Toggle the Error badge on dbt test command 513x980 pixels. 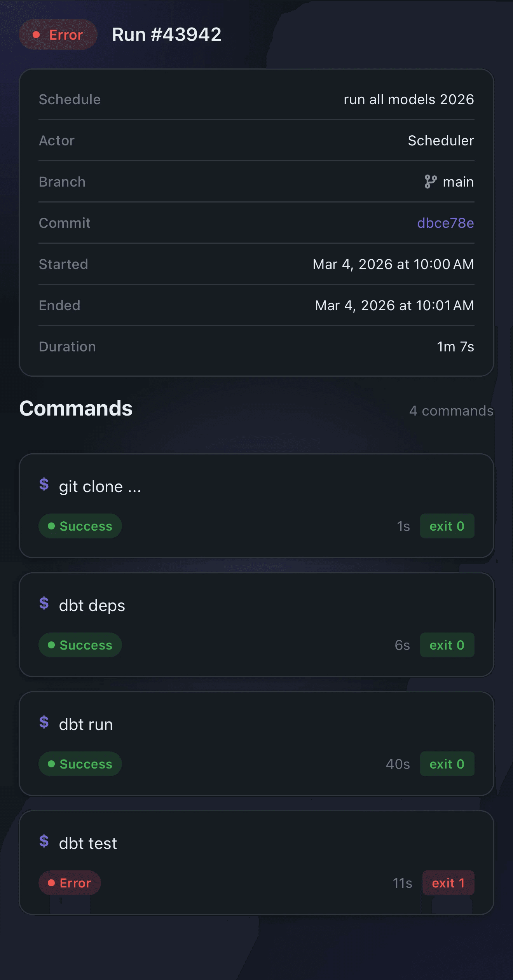pyautogui.click(x=70, y=883)
